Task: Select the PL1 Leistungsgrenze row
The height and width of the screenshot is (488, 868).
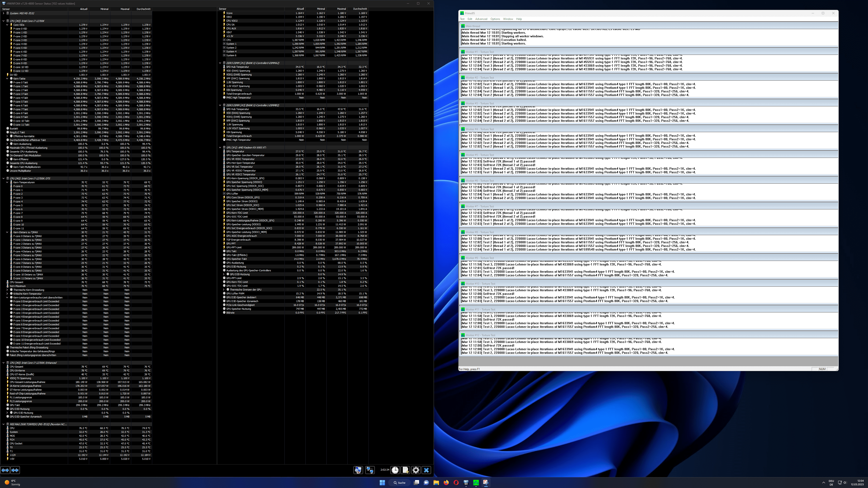Action: (x=76, y=397)
